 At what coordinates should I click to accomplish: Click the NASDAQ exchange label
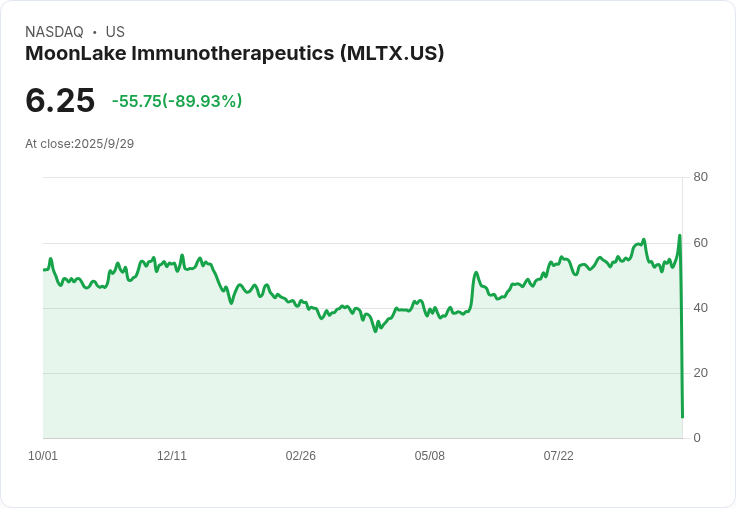[54, 32]
